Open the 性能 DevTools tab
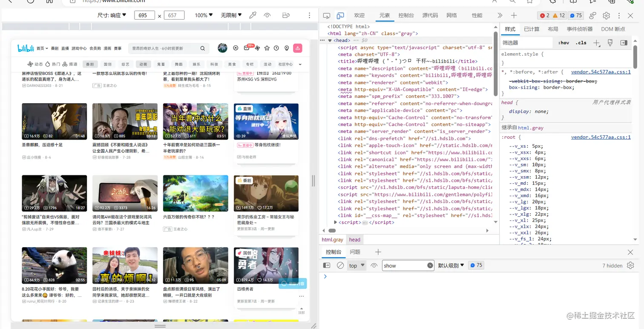 click(477, 15)
